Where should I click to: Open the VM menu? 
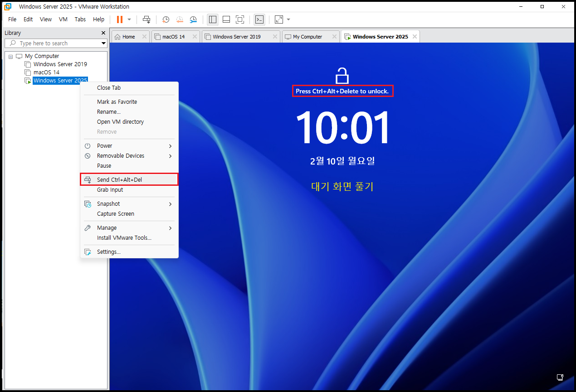63,19
